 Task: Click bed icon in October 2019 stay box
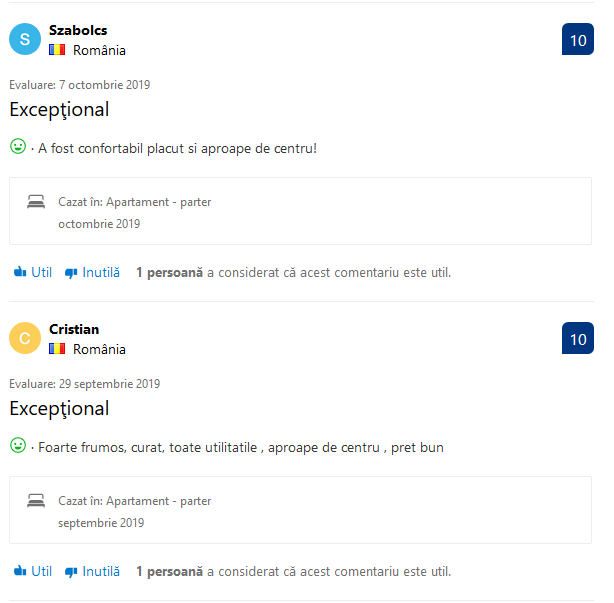tap(36, 202)
